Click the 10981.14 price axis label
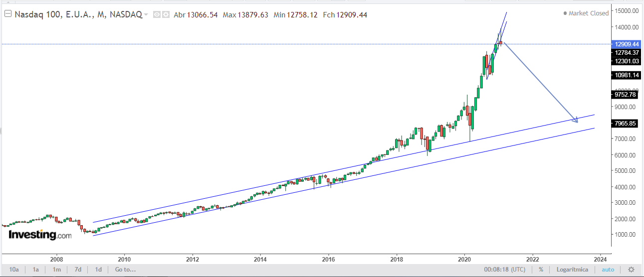644x277 pixels. tap(626, 75)
